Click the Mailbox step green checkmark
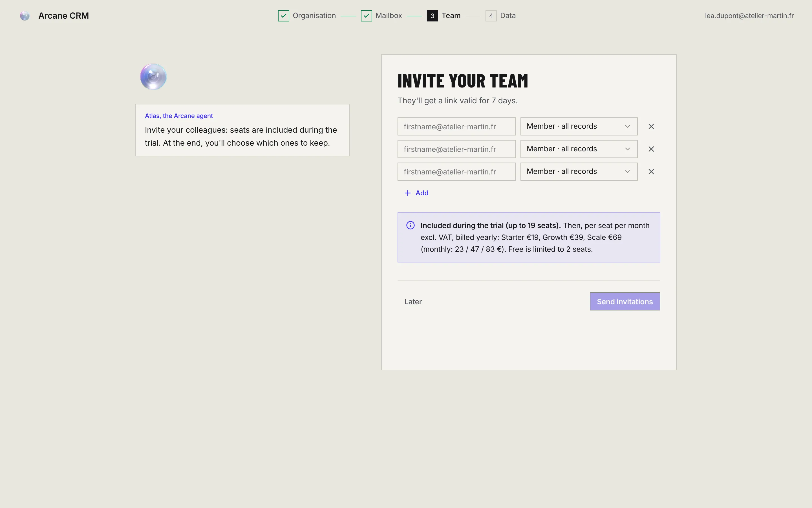The image size is (812, 508). tap(367, 16)
